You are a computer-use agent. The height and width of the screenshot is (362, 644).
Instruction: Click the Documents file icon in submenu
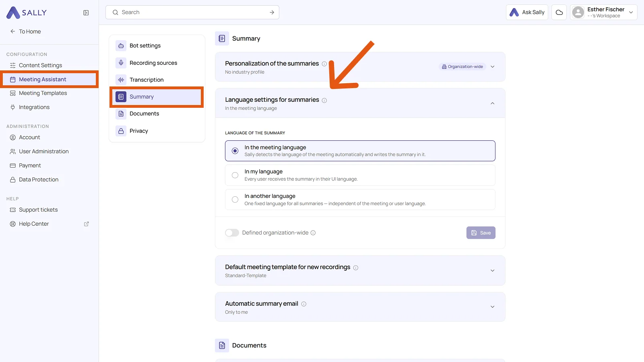[121, 114]
